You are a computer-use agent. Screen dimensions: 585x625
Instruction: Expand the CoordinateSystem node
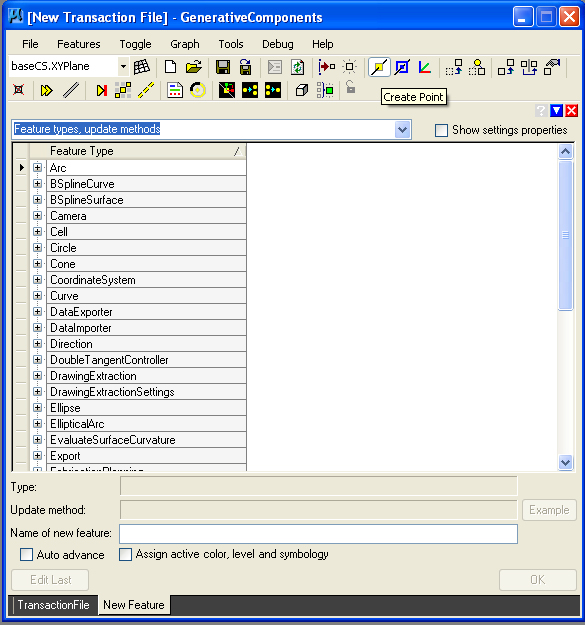click(x=37, y=280)
